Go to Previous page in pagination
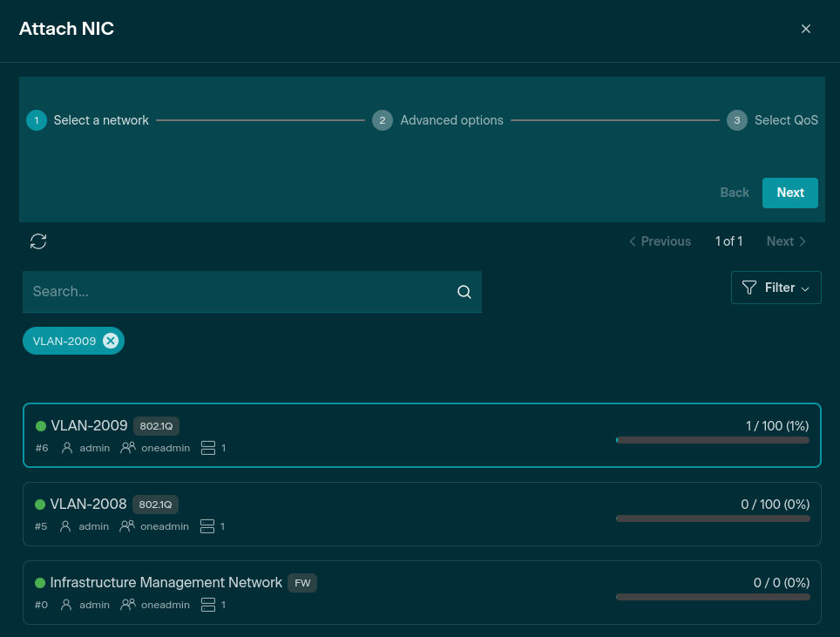The height and width of the screenshot is (637, 840). [660, 241]
